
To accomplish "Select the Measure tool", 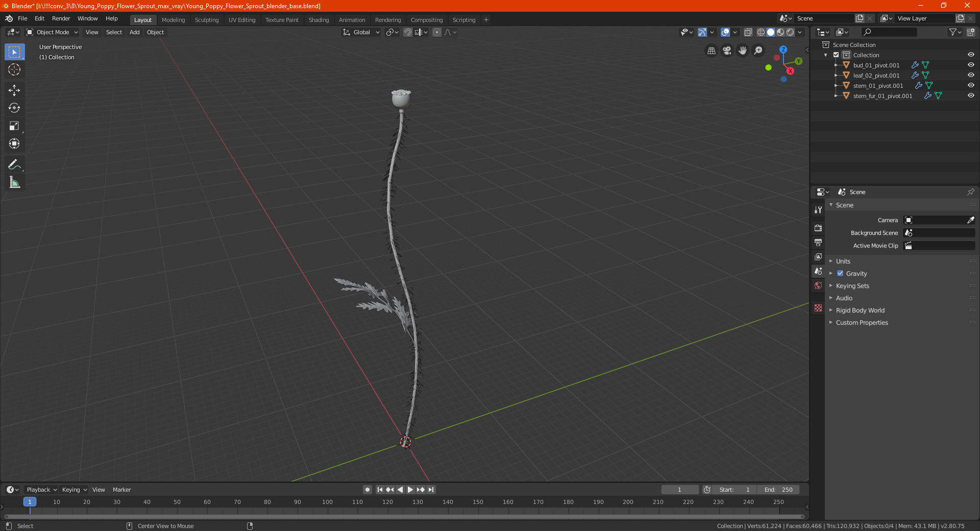I will point(14,182).
